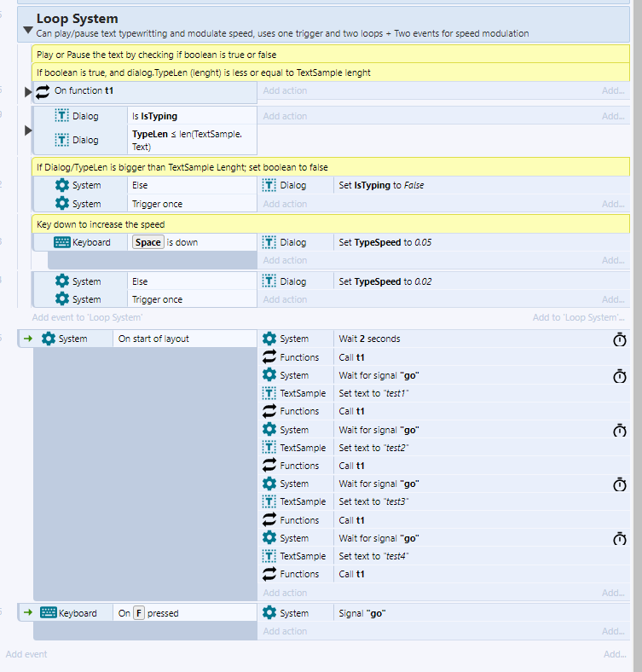Click 'Add event' at the bottom
Screen dimensions: 642x672
[x=26, y=654]
